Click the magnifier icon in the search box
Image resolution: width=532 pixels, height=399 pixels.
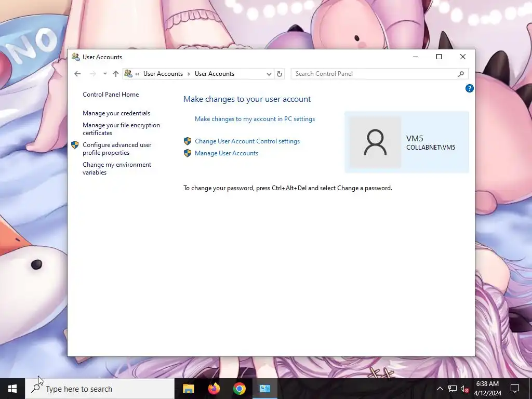tap(461, 74)
